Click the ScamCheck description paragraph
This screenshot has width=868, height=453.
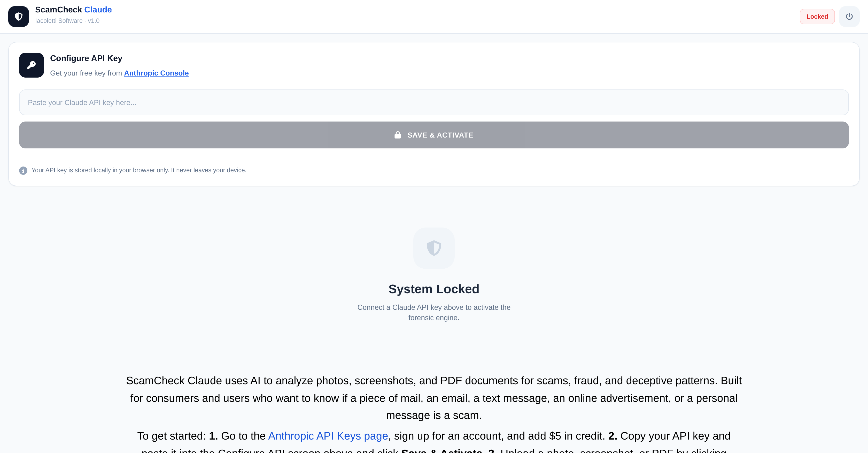click(x=434, y=398)
